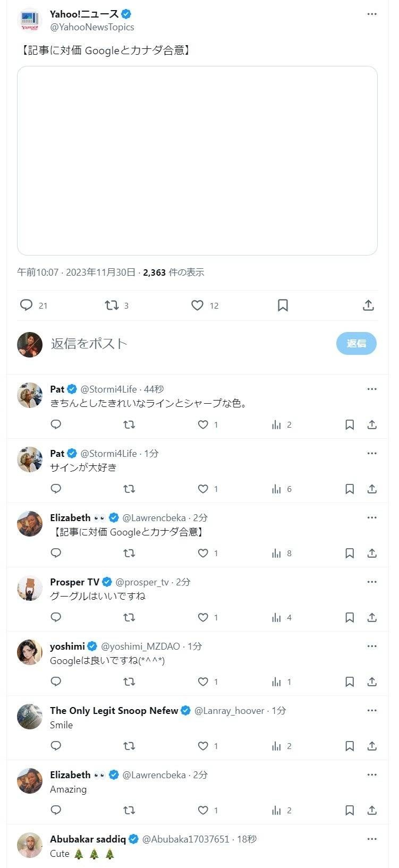The height and width of the screenshot is (868, 399).
Task: Share Pat's きちんとしたきれいなライン reply
Action: pyautogui.click(x=372, y=424)
